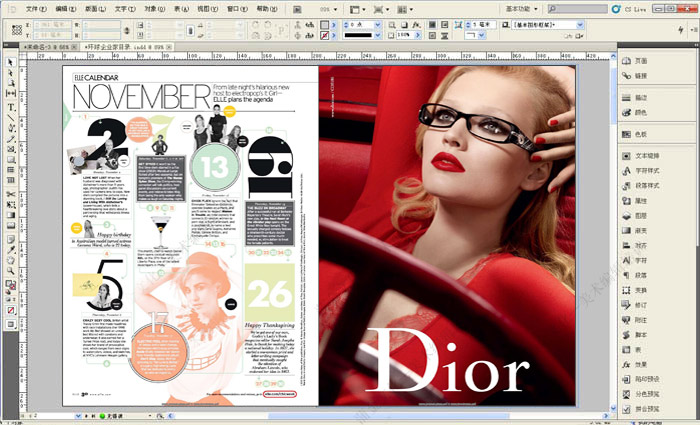700x425 pixels.
Task: Open the 分色预览 (Separations Preview) panel
Action: (x=641, y=394)
